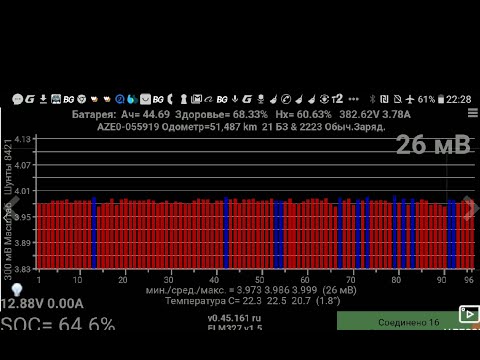Image resolution: width=480 pixels, height=360 pixels.
Task: Tap the '21 БЗ & 2223 Обыч.Заряд.' charge counts
Action: (x=323, y=127)
